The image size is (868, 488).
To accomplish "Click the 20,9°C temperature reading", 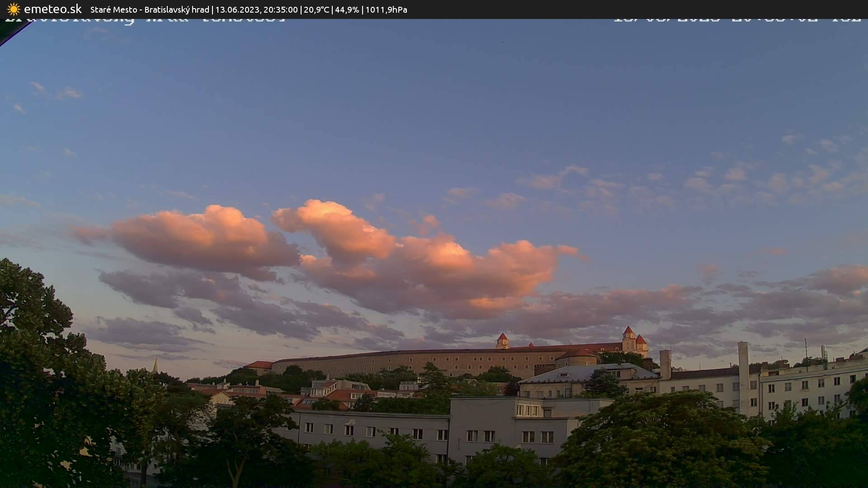I will point(316,9).
